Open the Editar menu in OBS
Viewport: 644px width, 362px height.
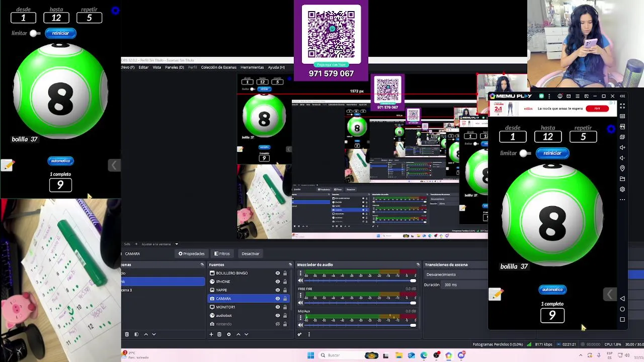pyautogui.click(x=143, y=67)
